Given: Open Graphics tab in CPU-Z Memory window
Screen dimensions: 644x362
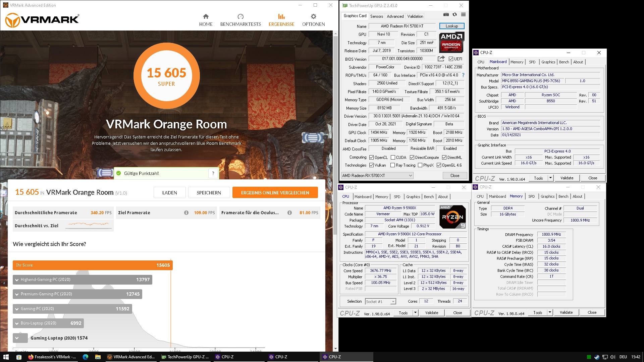Looking at the screenshot, I should coord(547,196).
